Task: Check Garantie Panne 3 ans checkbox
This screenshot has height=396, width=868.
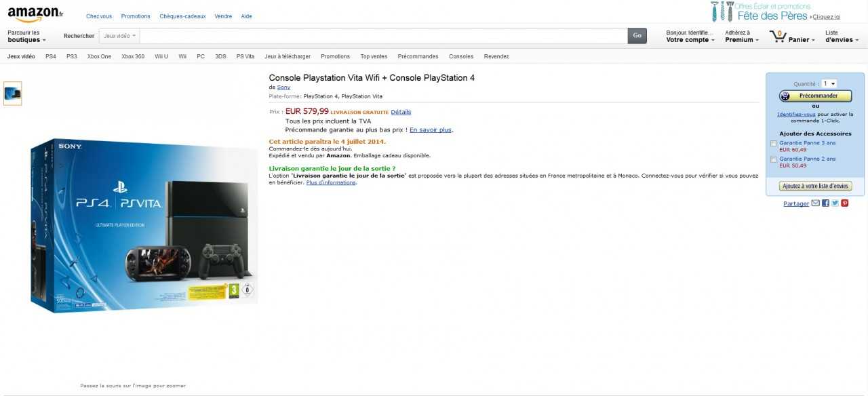Action: point(774,144)
